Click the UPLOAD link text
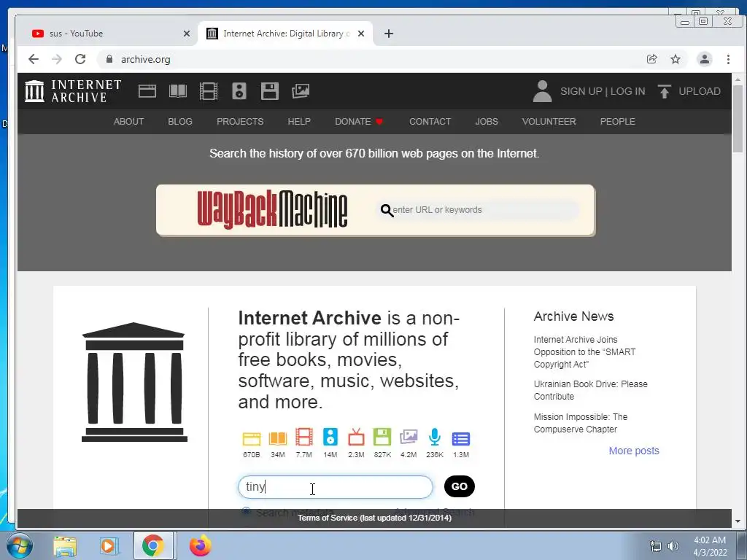This screenshot has height=560, width=747. 700,91
